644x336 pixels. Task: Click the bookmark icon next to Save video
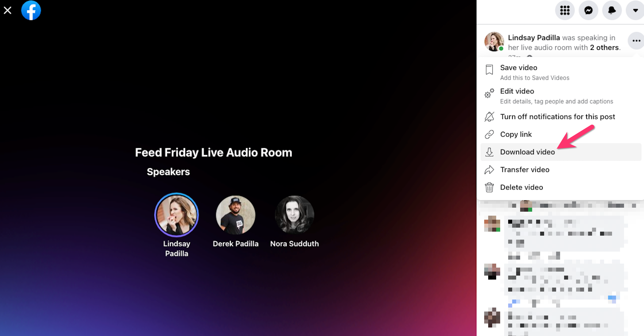click(489, 70)
